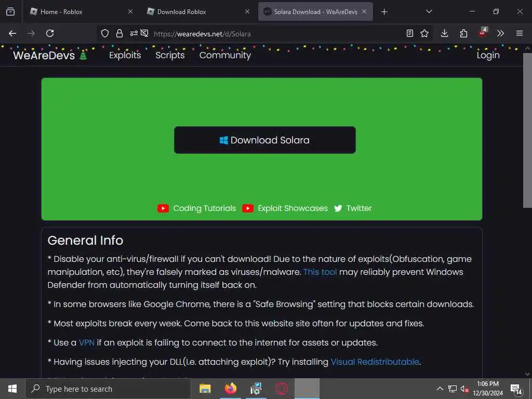
Task: Toggle Reader View icon
Action: coord(410,33)
